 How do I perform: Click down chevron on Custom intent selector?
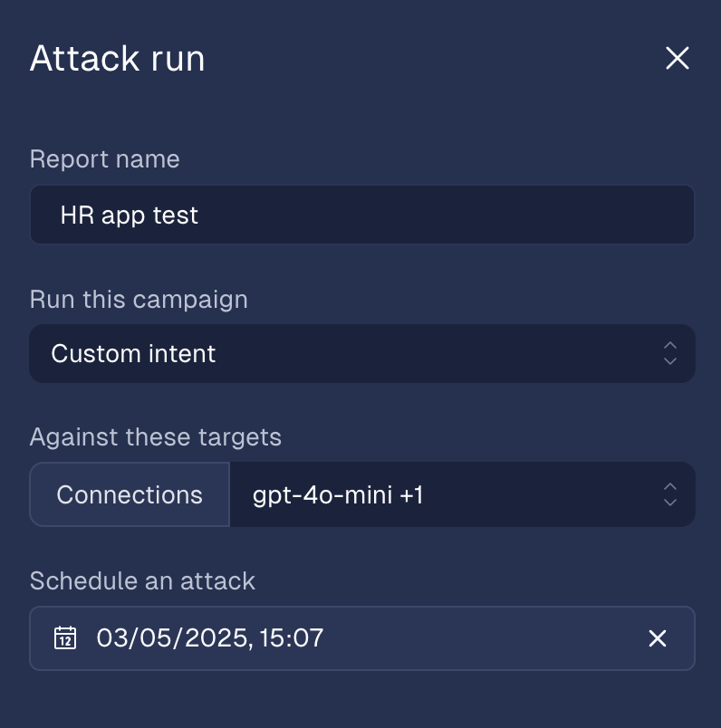(x=670, y=361)
